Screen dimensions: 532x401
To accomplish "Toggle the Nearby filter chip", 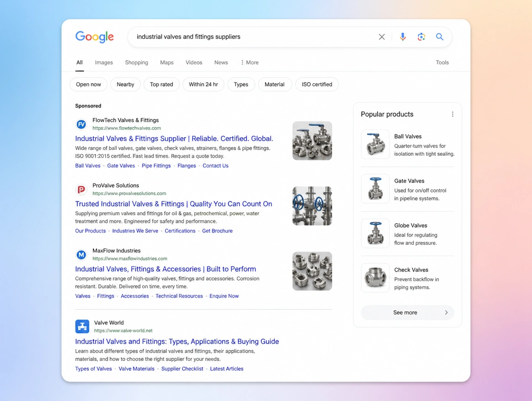I will pos(126,84).
